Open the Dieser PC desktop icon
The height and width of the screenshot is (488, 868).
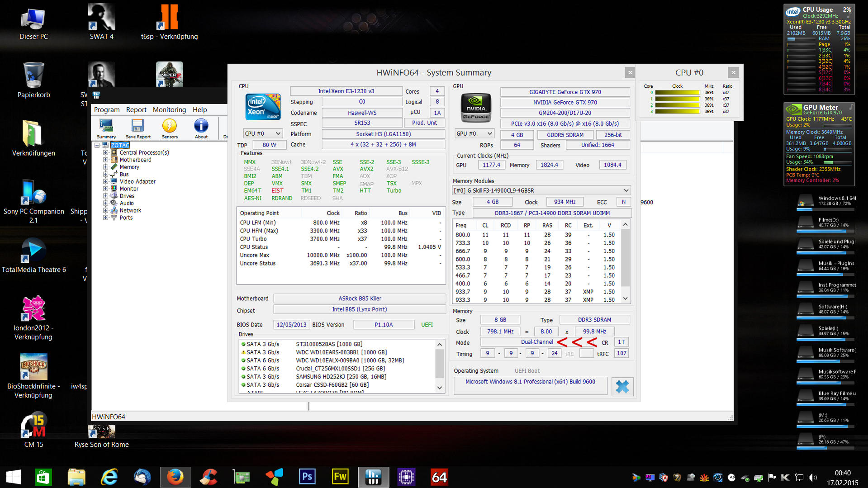pos(33,23)
